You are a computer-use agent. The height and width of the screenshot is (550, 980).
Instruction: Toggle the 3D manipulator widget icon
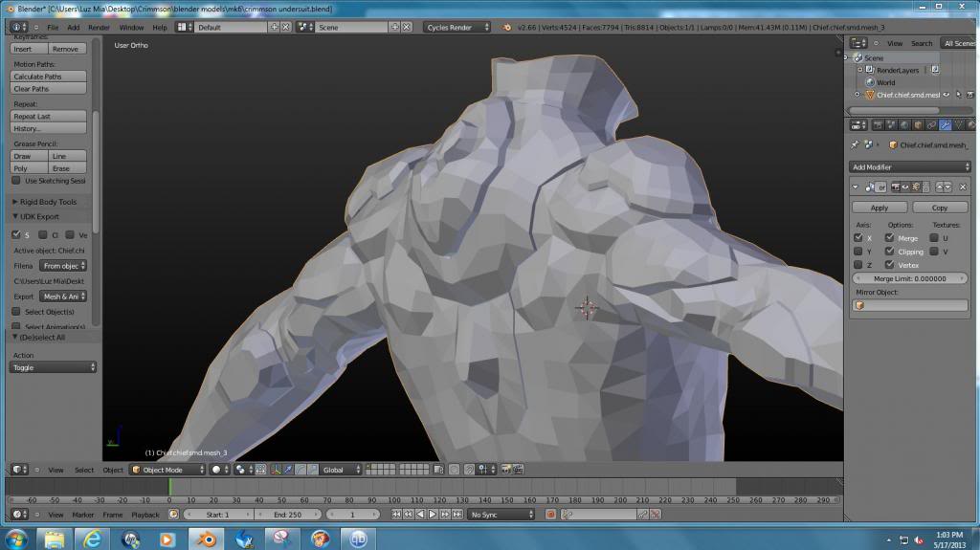tap(276, 470)
